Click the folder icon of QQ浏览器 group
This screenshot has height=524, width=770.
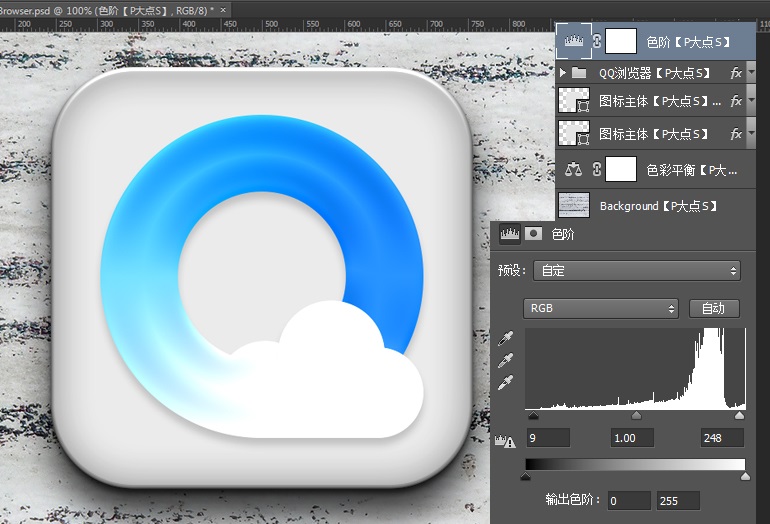(579, 73)
